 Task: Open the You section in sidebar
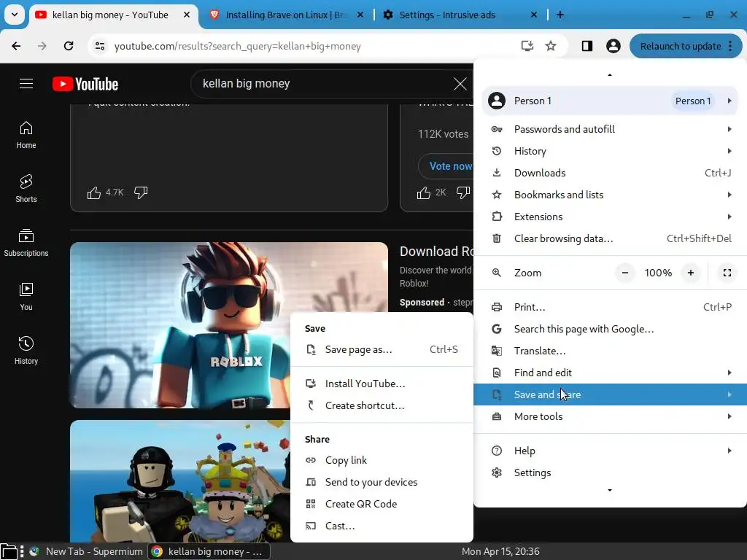pyautogui.click(x=26, y=297)
